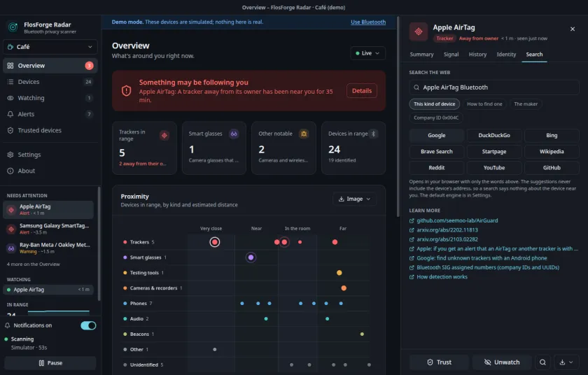Image resolution: width=588 pixels, height=375 pixels.
Task: Click the Other row dot in Very close column
Action: tap(214, 349)
